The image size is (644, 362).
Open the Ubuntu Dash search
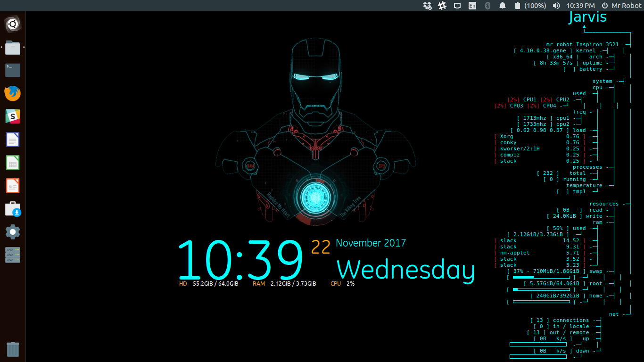13,24
